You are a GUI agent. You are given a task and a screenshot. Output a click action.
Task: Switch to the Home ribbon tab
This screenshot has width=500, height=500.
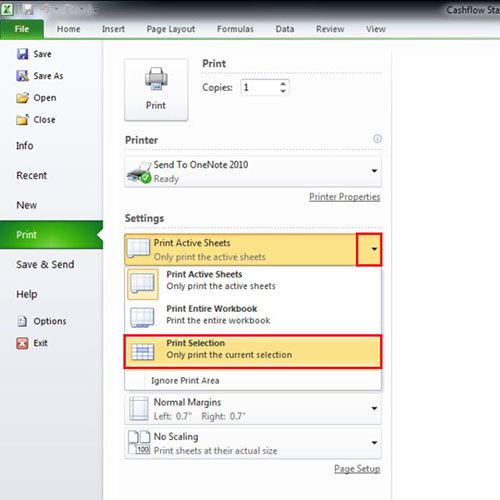pos(68,29)
